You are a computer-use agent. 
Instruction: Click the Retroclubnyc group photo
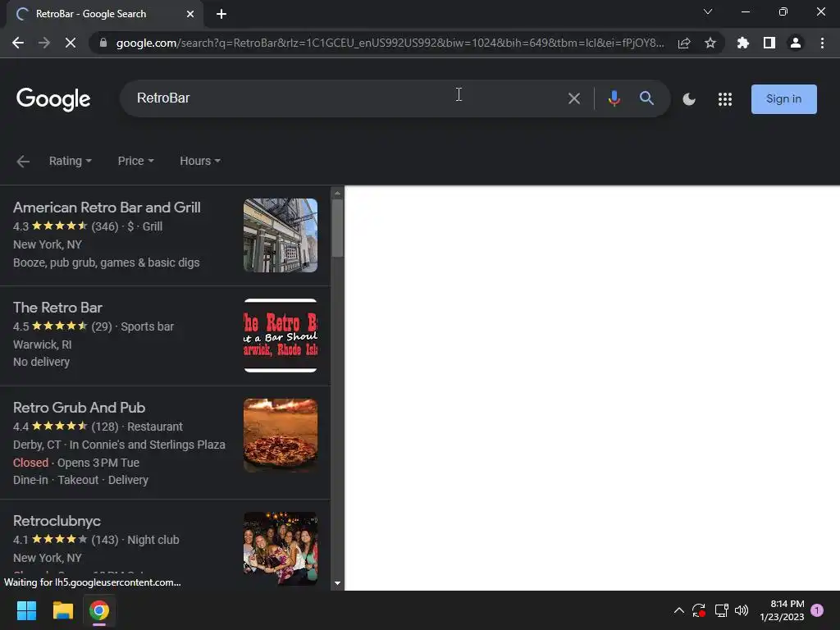click(x=281, y=549)
